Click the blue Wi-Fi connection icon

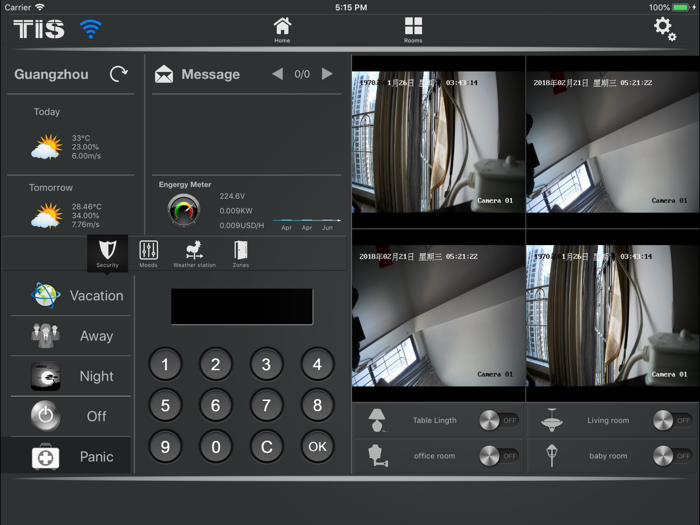point(91,29)
